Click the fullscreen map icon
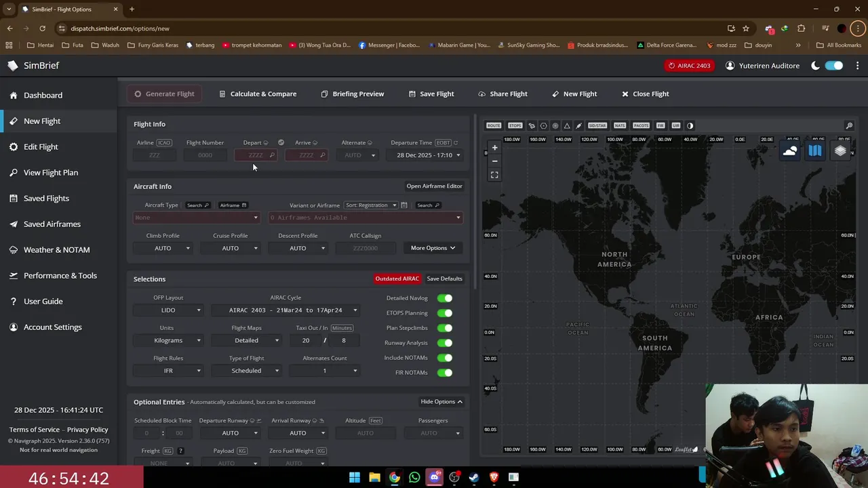 (494, 175)
